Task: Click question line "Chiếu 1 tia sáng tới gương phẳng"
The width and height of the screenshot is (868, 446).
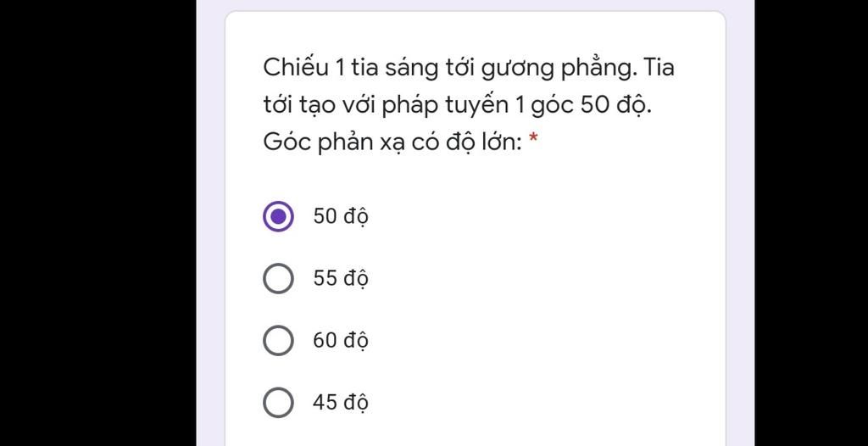Action: pyautogui.click(x=449, y=69)
